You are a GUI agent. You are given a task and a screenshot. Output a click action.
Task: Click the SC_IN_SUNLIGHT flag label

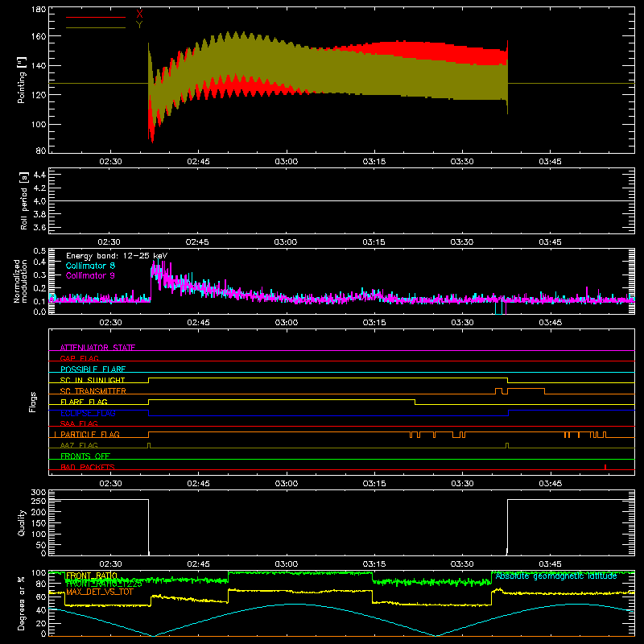93,380
